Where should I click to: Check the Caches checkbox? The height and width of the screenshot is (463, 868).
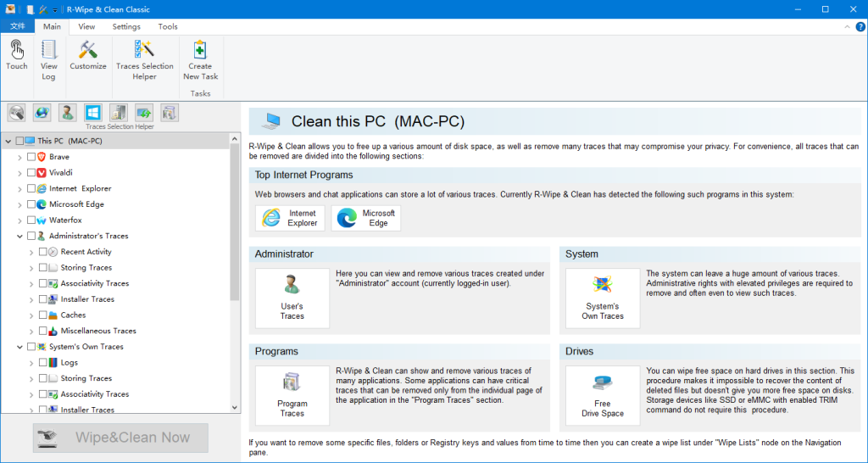(42, 315)
